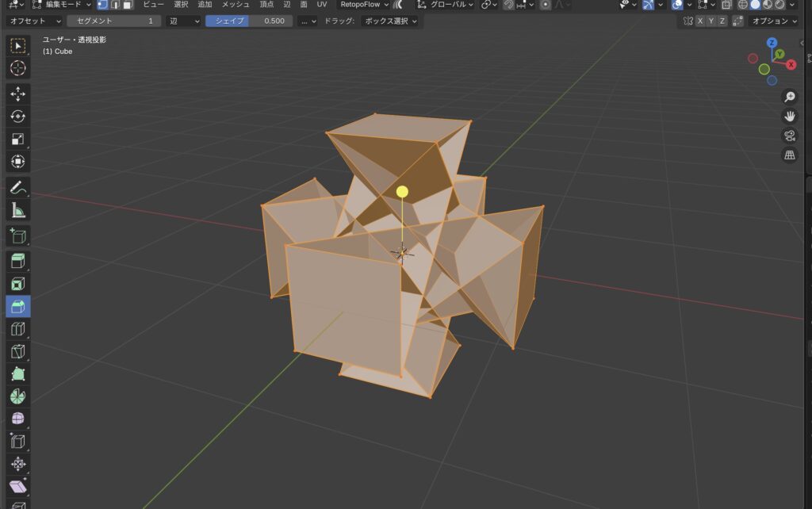
Task: Toggle Y axis mirror
Action: [711, 21]
